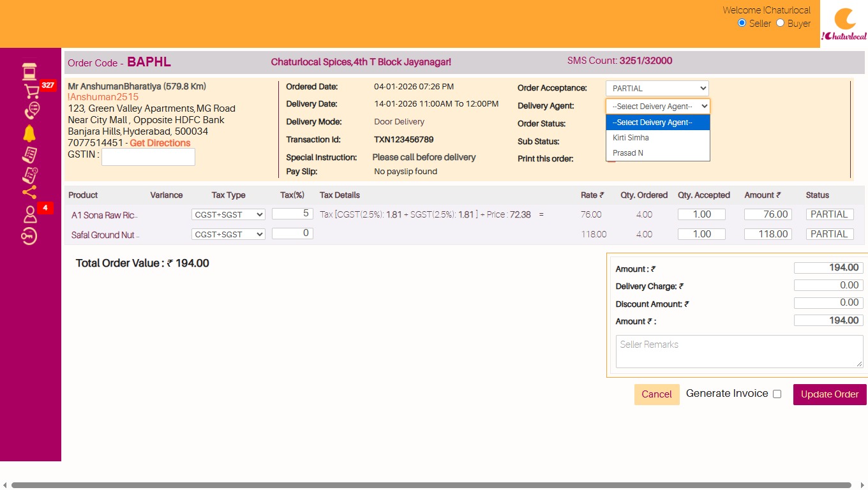868x490 pixels.
Task: Open the shopping cart orders icon
Action: point(32,91)
